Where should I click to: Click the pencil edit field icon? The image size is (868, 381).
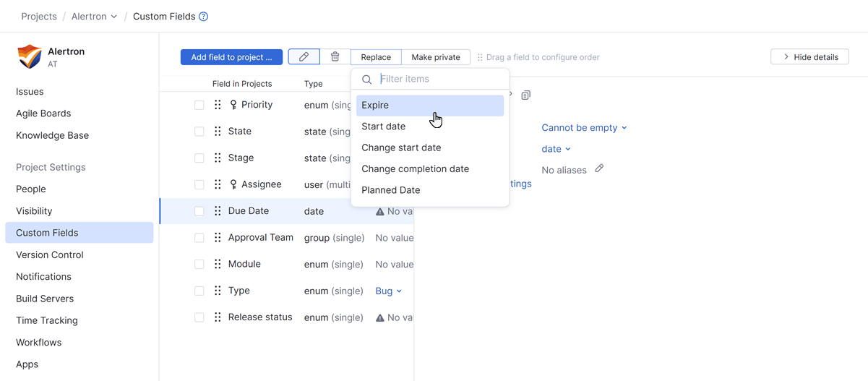click(304, 57)
